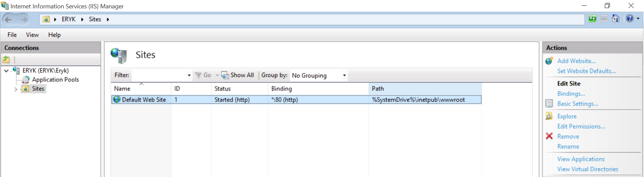Sort by the Name column header

141,88
